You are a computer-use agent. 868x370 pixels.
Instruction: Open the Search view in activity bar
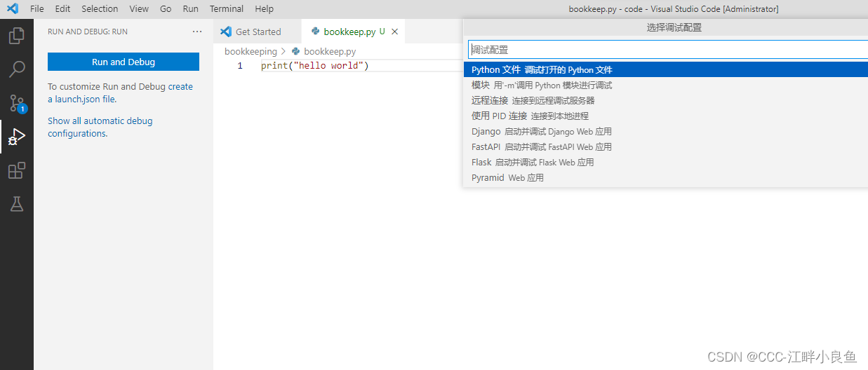17,69
